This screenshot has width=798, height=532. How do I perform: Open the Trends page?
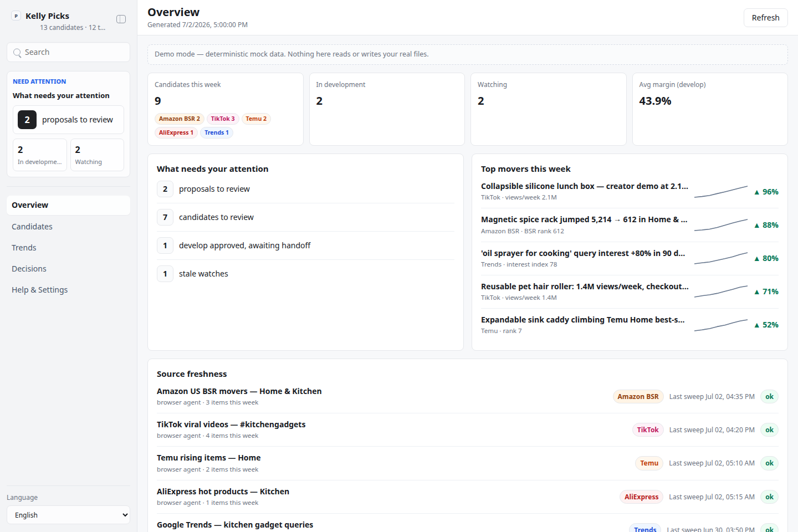tap(68, 248)
